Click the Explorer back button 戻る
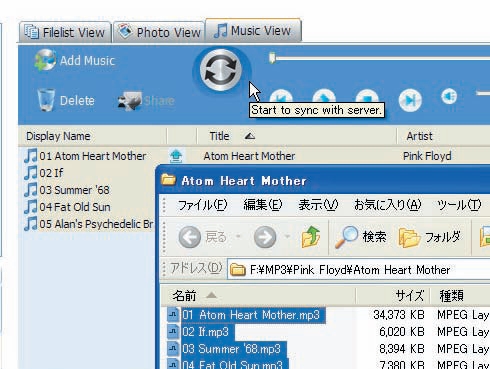Image resolution: width=490 pixels, height=369 pixels. point(203,237)
